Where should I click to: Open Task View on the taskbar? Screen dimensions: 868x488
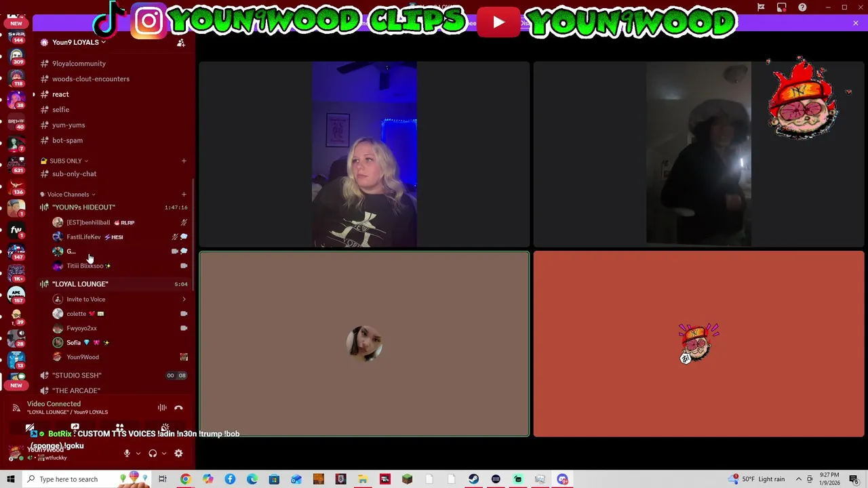pyautogui.click(x=163, y=479)
